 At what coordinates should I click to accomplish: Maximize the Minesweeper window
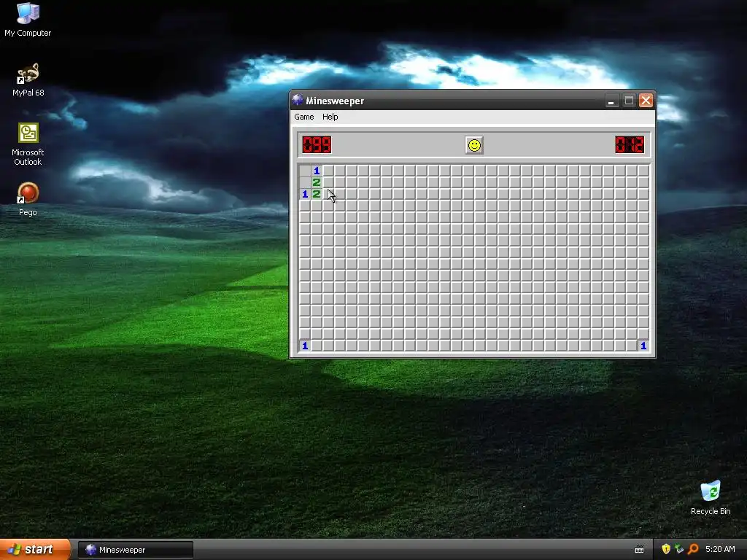tap(629, 101)
